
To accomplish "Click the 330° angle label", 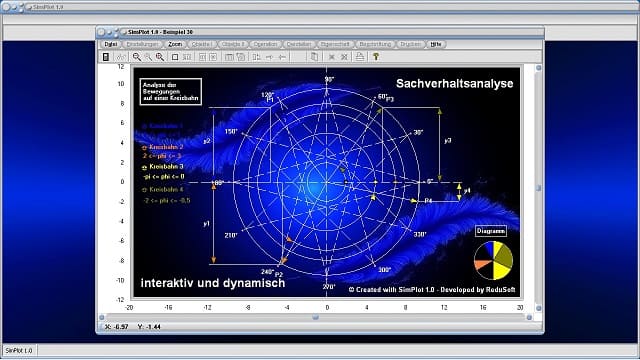I will pyautogui.click(x=420, y=234).
